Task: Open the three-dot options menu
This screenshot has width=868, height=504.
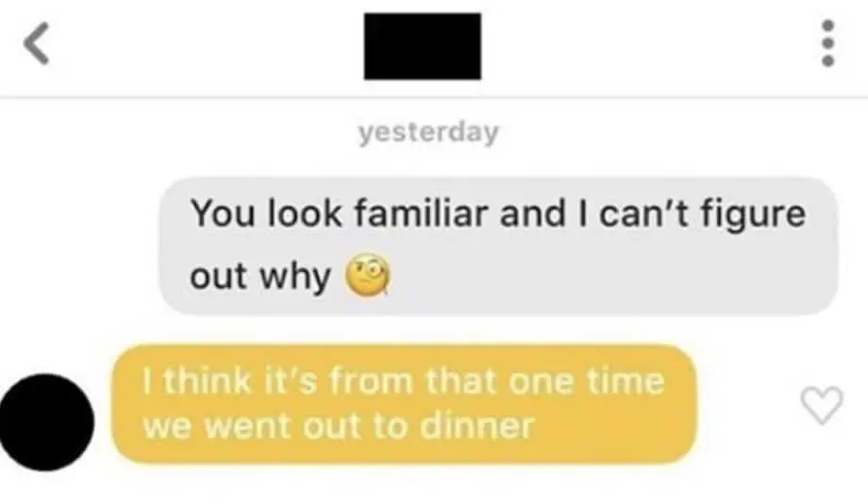Action: click(827, 43)
